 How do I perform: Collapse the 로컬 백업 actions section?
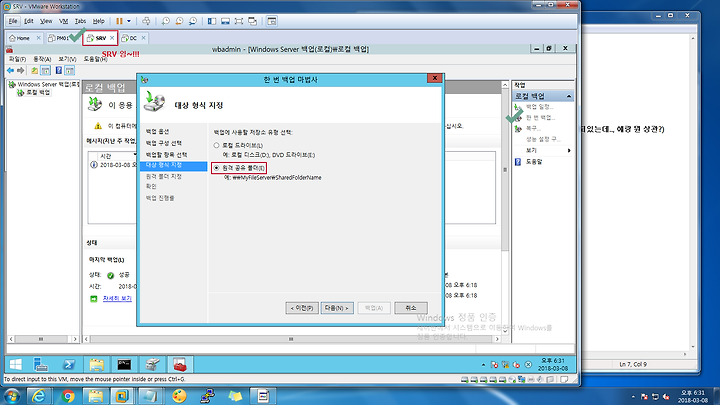tap(569, 96)
